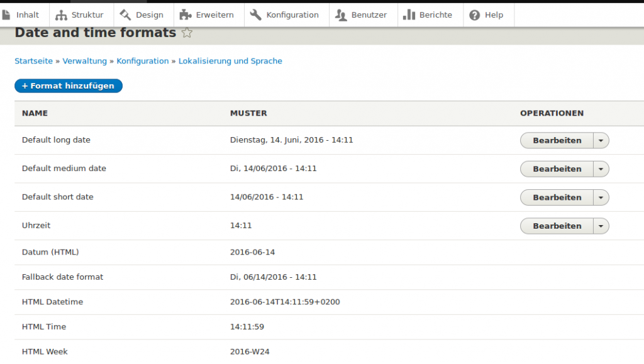Click the Inhalt document icon in toolbar

tap(6, 14)
